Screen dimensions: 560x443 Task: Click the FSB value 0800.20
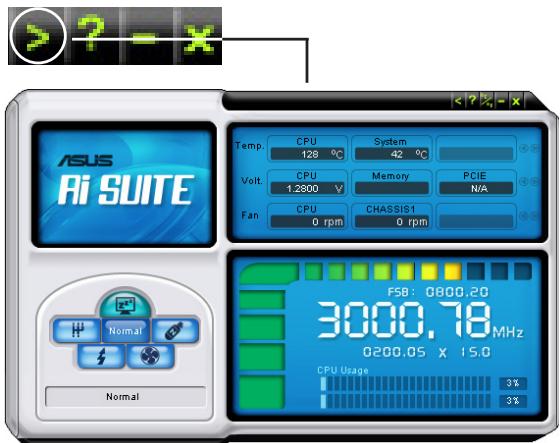[457, 292]
